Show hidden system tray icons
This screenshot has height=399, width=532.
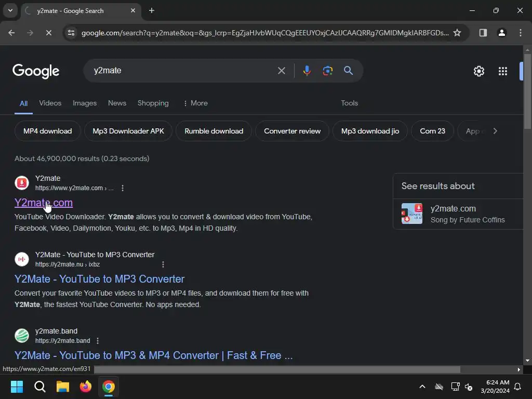[x=422, y=387]
